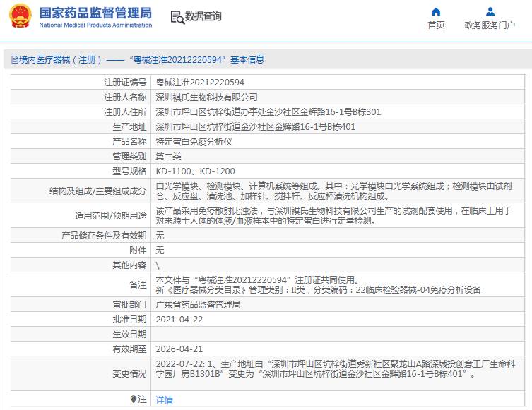This screenshot has width=532, height=410.
Task: Click 无 in 产品储存条件及有效期 row
Action: tap(160, 236)
